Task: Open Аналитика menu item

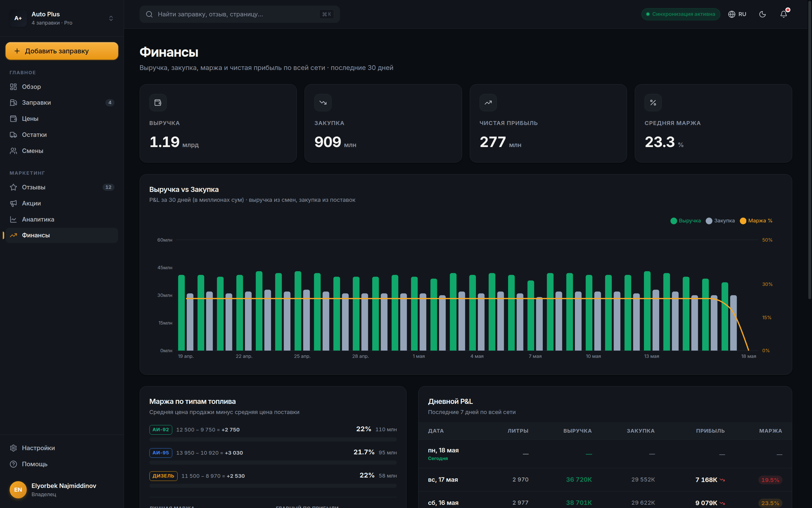Action: 62,219
